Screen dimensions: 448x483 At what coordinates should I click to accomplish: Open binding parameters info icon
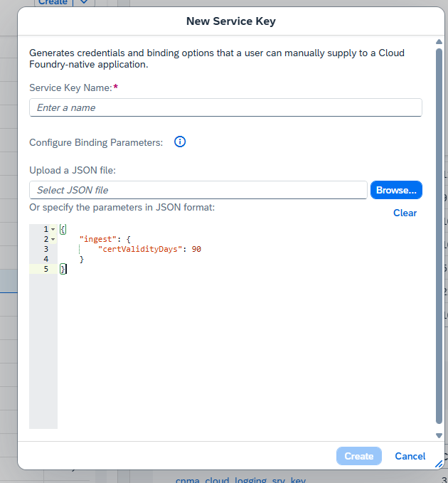[180, 142]
